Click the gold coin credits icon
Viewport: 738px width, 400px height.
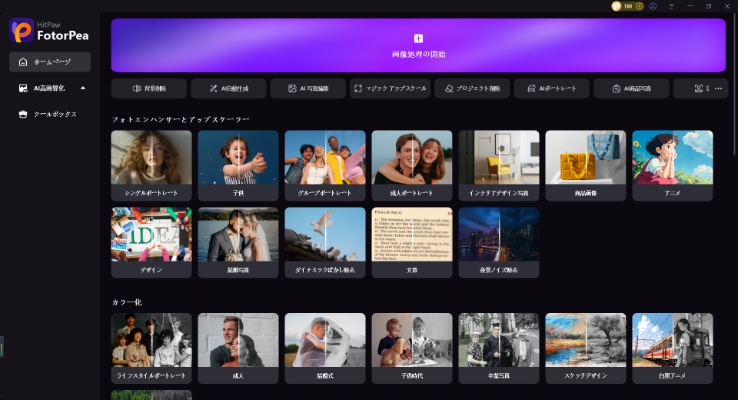[x=616, y=6]
